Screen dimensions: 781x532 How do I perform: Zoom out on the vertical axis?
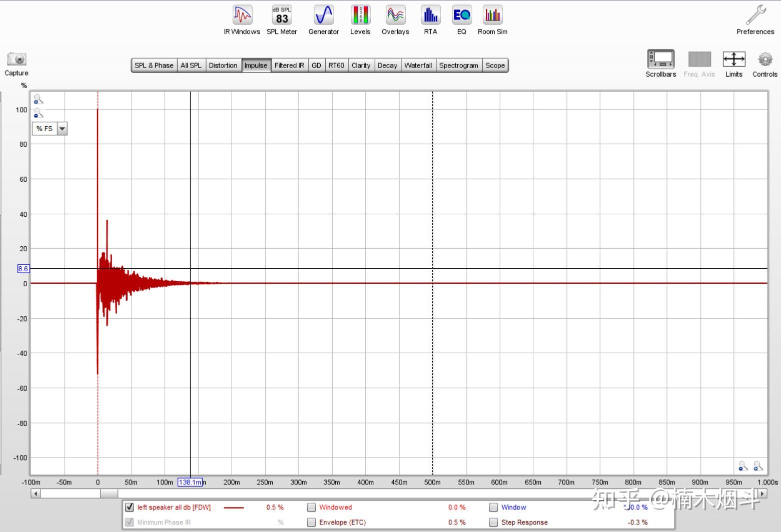(38, 113)
